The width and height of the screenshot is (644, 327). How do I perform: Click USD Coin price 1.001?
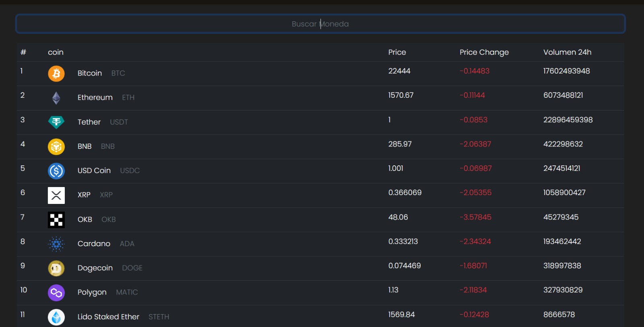point(396,169)
